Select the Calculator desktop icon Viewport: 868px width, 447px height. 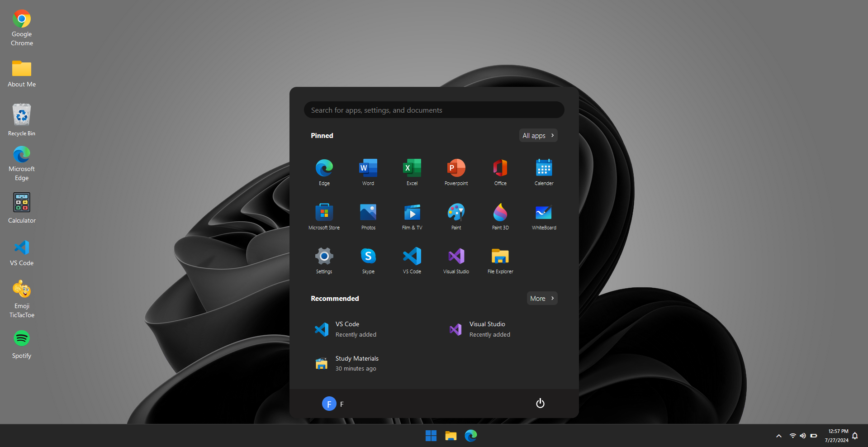[x=22, y=208]
